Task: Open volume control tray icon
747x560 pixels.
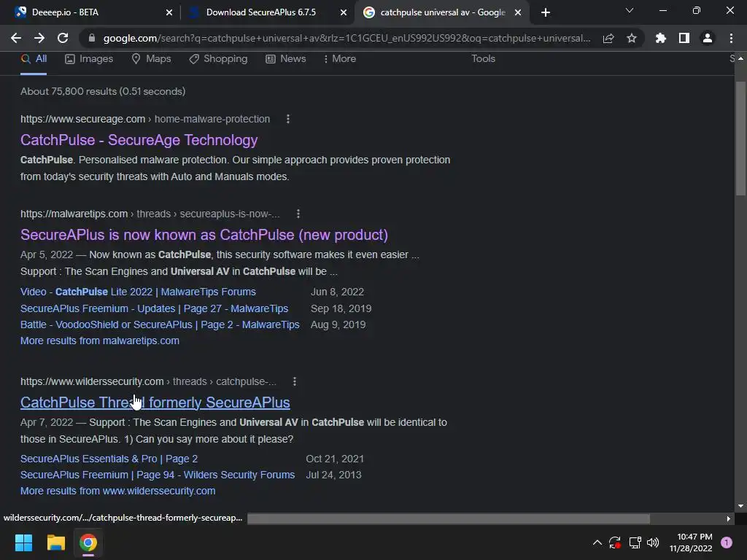Action: (653, 542)
